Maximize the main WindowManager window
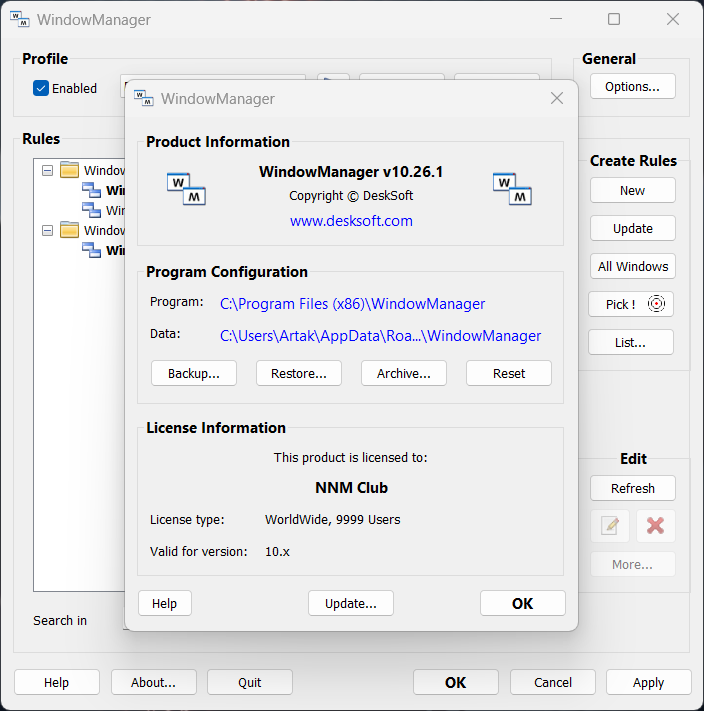The height and width of the screenshot is (711, 704). click(x=614, y=19)
